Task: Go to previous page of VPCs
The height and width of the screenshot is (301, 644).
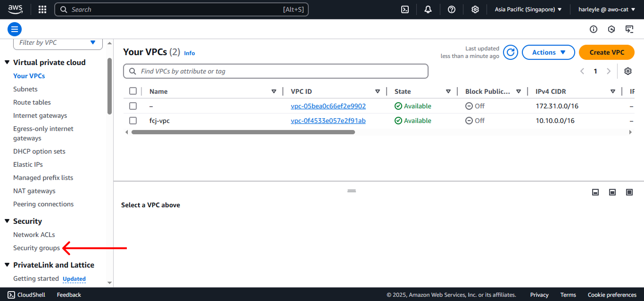Action: pyautogui.click(x=582, y=71)
